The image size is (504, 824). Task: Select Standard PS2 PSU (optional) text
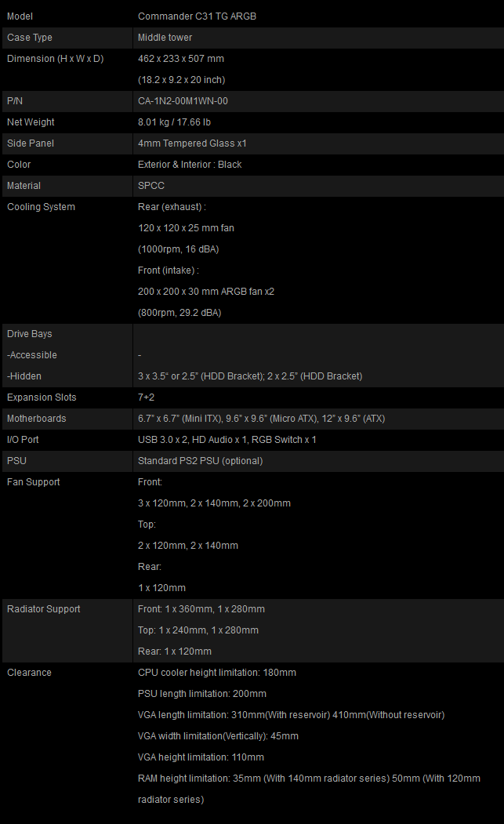click(x=200, y=461)
